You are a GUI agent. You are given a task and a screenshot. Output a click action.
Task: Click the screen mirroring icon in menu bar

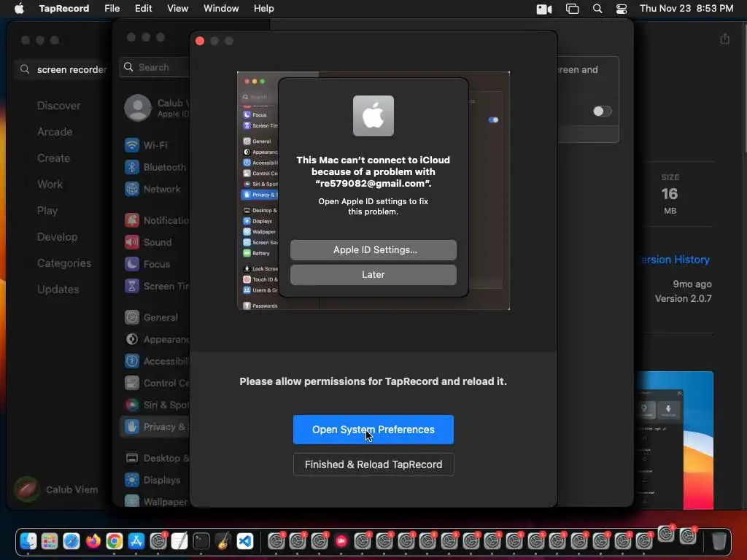[x=572, y=9]
